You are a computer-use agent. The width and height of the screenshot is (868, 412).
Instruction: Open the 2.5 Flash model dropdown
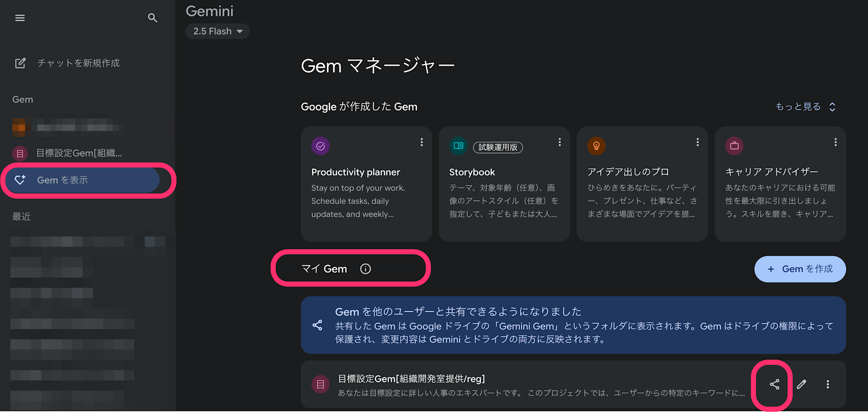click(217, 31)
